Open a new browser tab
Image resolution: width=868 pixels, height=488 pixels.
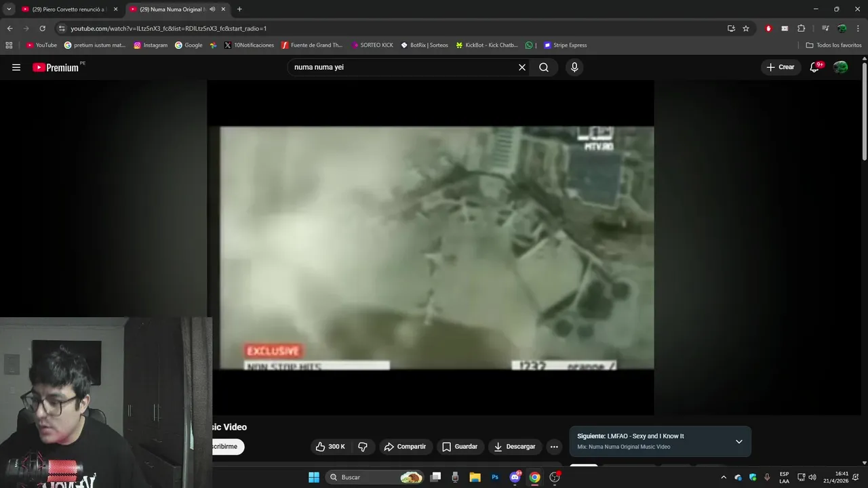(x=239, y=9)
